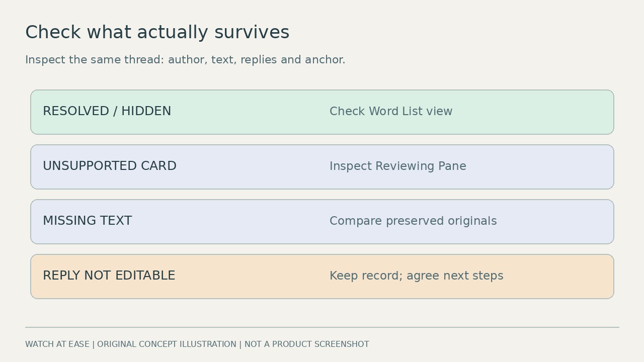
Task: Click the orange card's empty right area
Action: point(558,277)
